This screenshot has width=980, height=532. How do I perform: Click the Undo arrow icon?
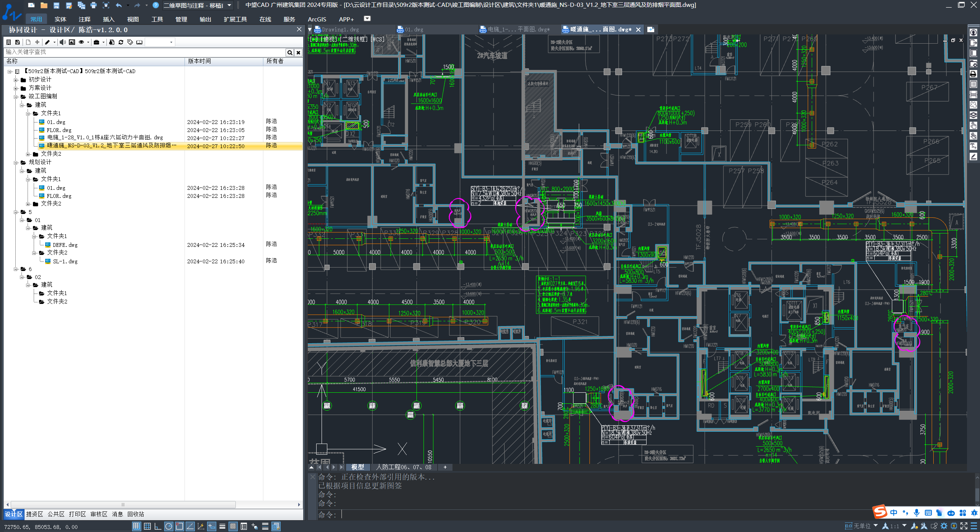[119, 5]
